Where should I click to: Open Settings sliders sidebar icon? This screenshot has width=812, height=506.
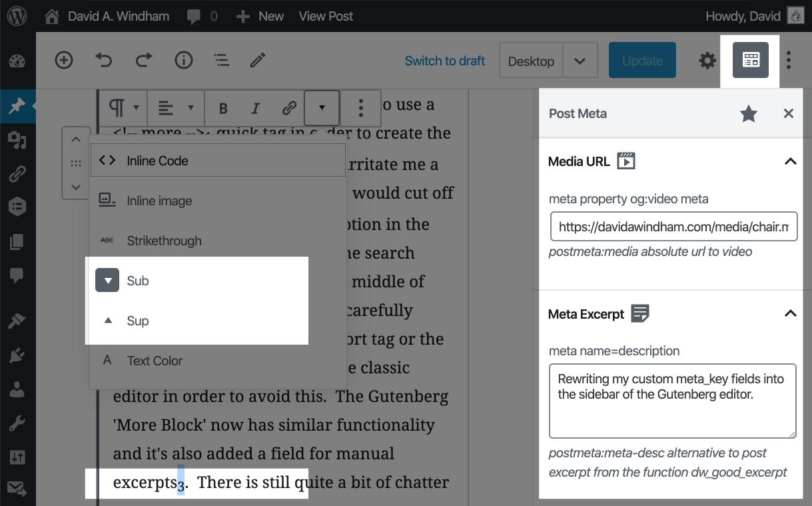tap(17, 457)
